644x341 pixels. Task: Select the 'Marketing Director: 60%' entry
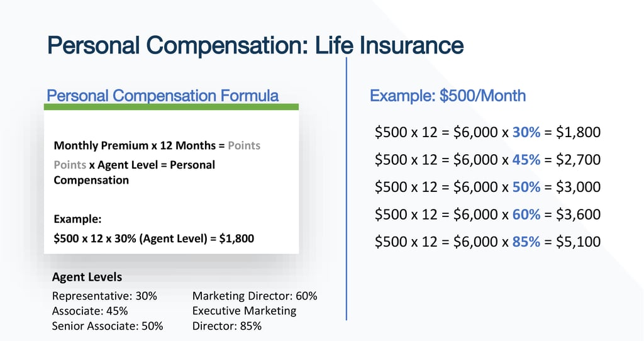pos(255,296)
